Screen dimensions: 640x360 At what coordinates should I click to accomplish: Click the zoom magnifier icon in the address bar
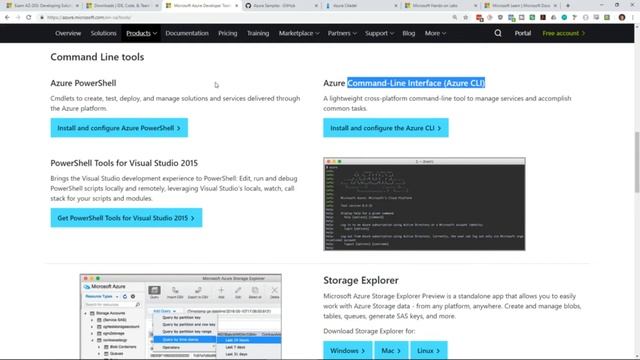455,18
